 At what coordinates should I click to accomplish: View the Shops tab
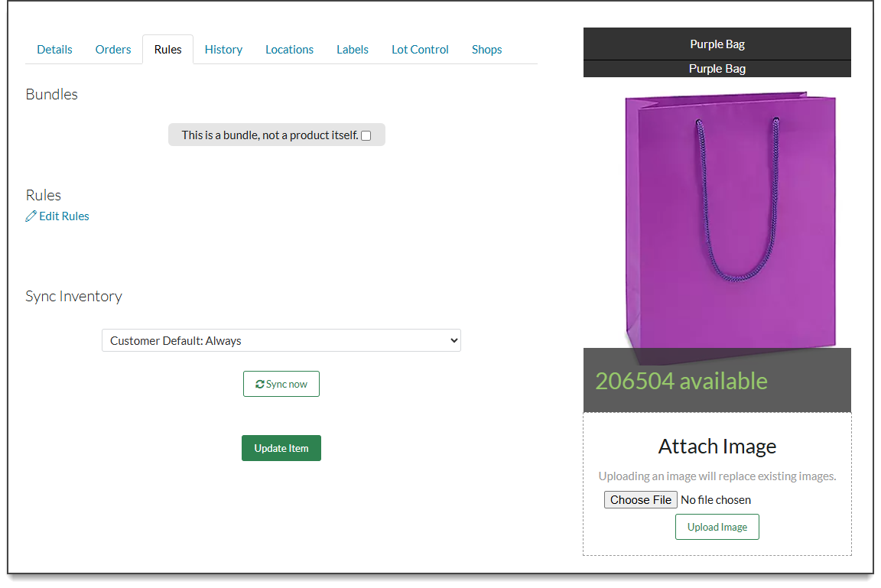pyautogui.click(x=486, y=50)
